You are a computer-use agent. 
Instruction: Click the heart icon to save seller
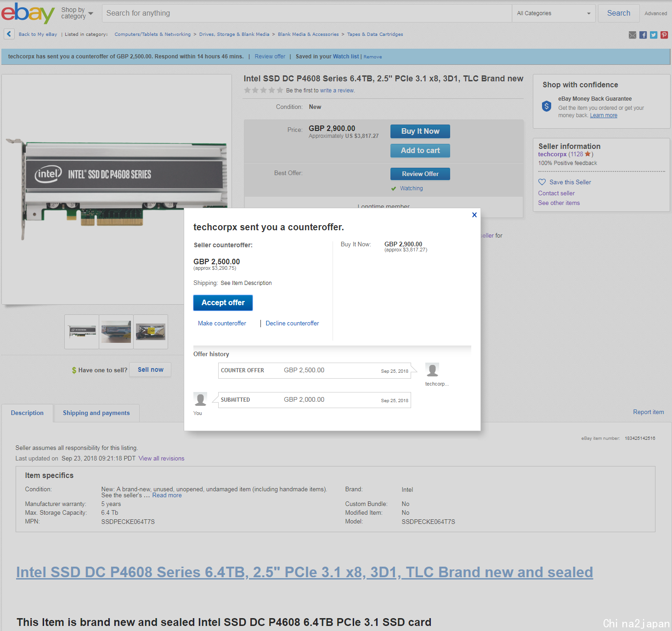(542, 182)
